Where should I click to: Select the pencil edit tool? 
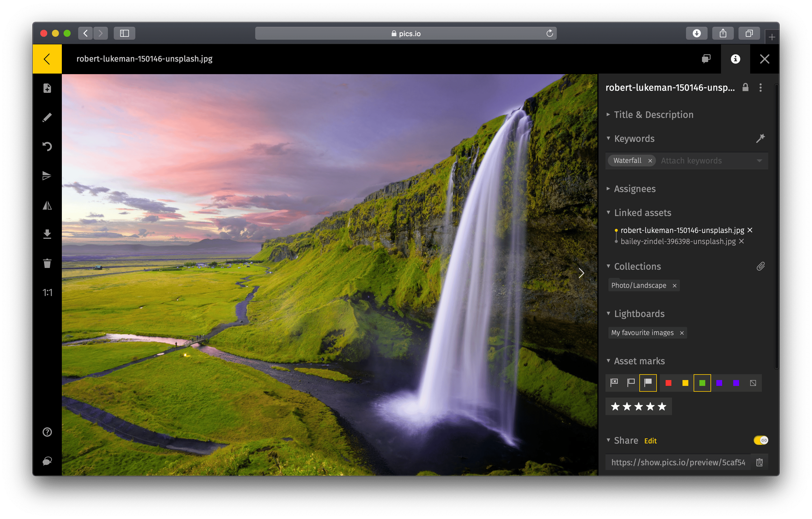(x=47, y=117)
